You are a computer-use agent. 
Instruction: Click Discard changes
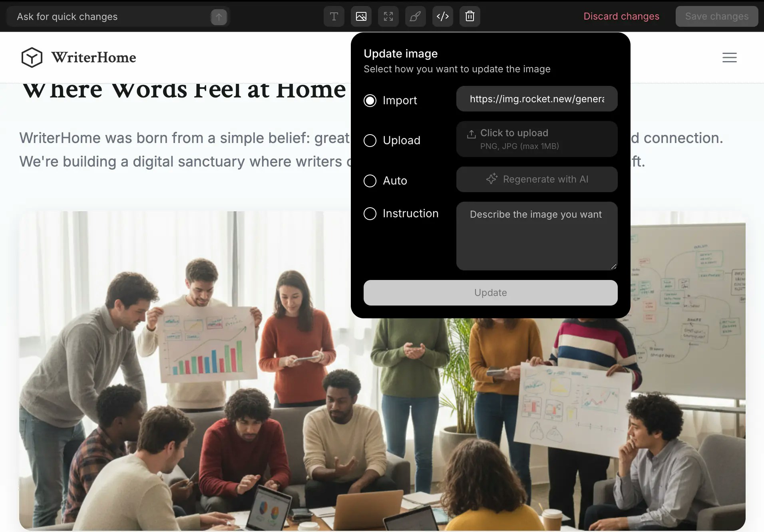[621, 16]
